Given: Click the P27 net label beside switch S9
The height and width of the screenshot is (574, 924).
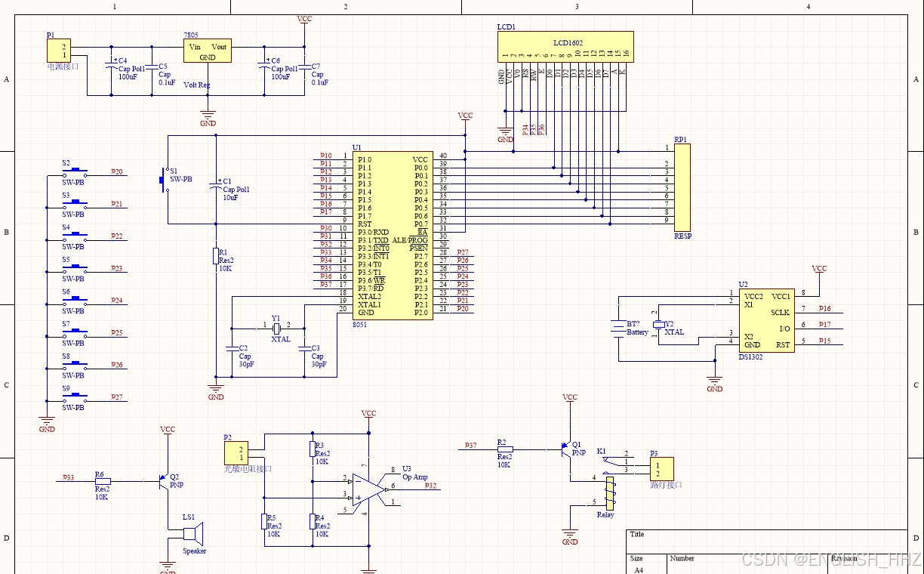Looking at the screenshot, I should point(117,397).
